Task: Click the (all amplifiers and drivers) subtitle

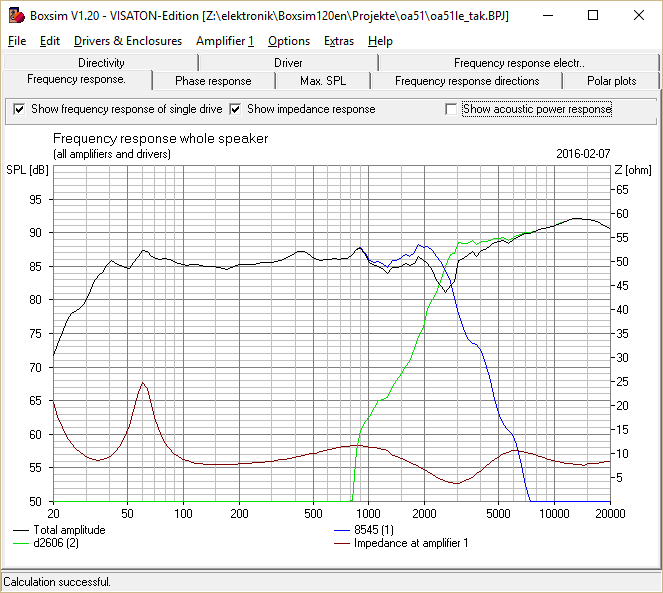Action: pos(112,154)
